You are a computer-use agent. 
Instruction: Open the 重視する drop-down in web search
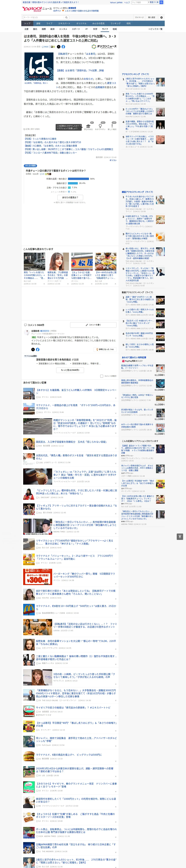[x=153, y=2]
